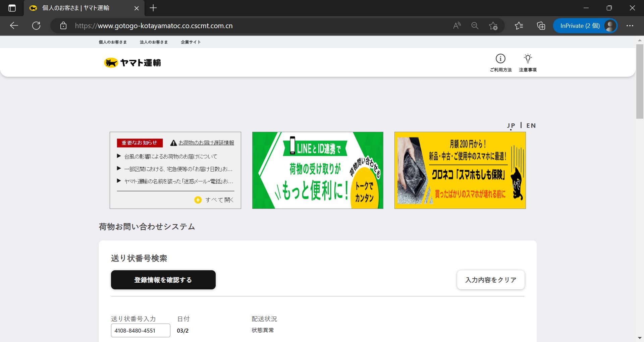Expand all notices with すべて開く
The image size is (644, 342).
pyautogui.click(x=214, y=200)
